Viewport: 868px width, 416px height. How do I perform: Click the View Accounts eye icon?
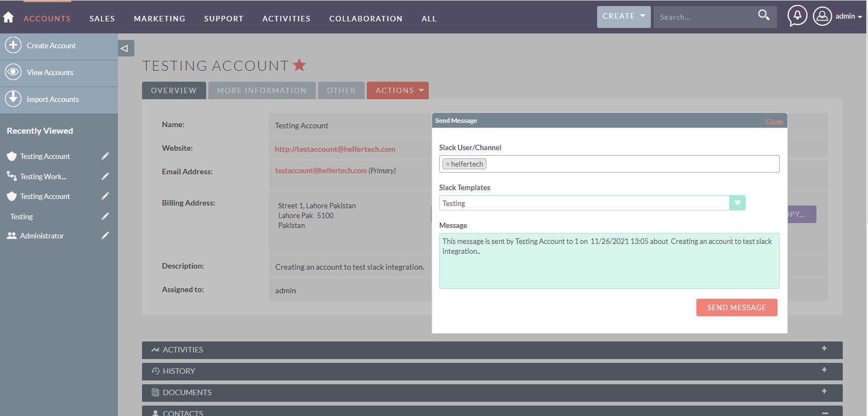click(13, 72)
